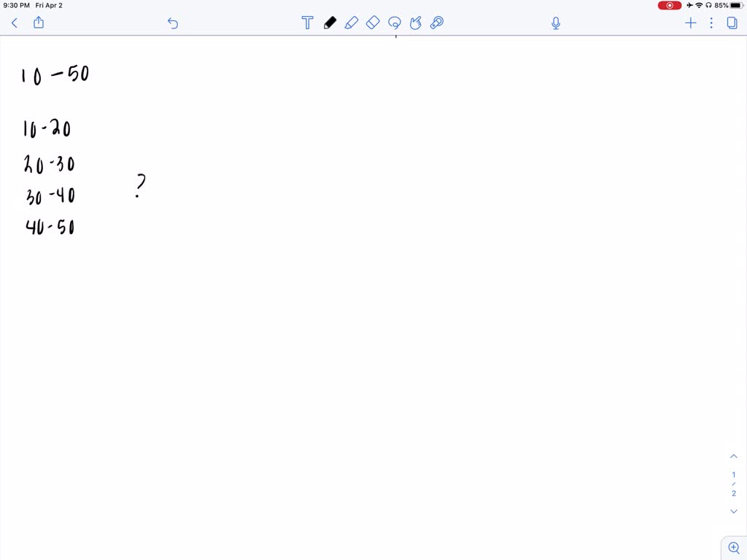Jump to next page with down chevron
Image resolution: width=747 pixels, height=560 pixels.
[x=734, y=511]
